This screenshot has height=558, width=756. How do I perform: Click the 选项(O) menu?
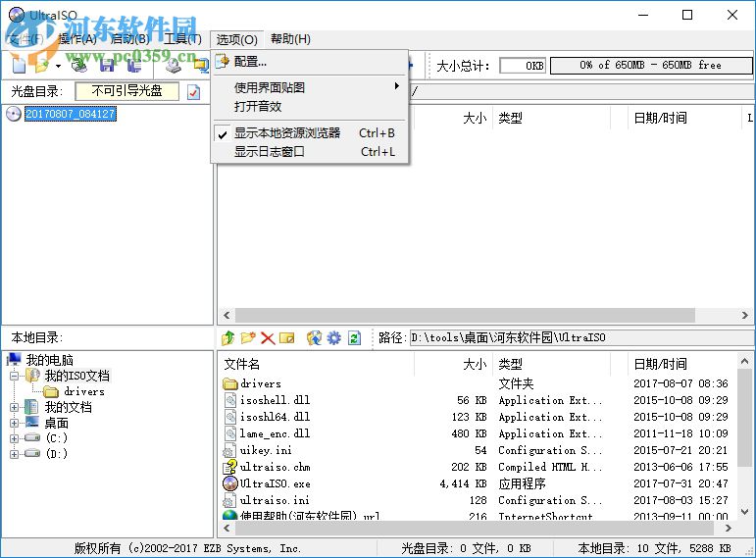(x=236, y=39)
